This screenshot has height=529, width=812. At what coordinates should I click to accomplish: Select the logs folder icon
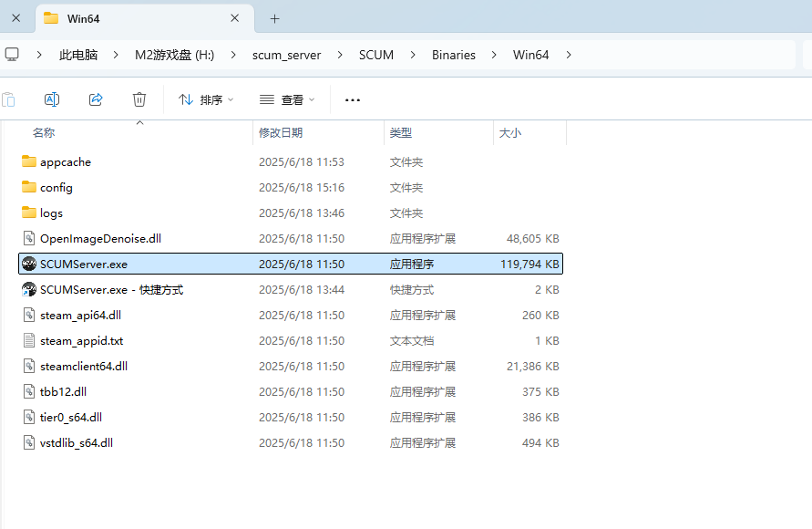tap(29, 213)
